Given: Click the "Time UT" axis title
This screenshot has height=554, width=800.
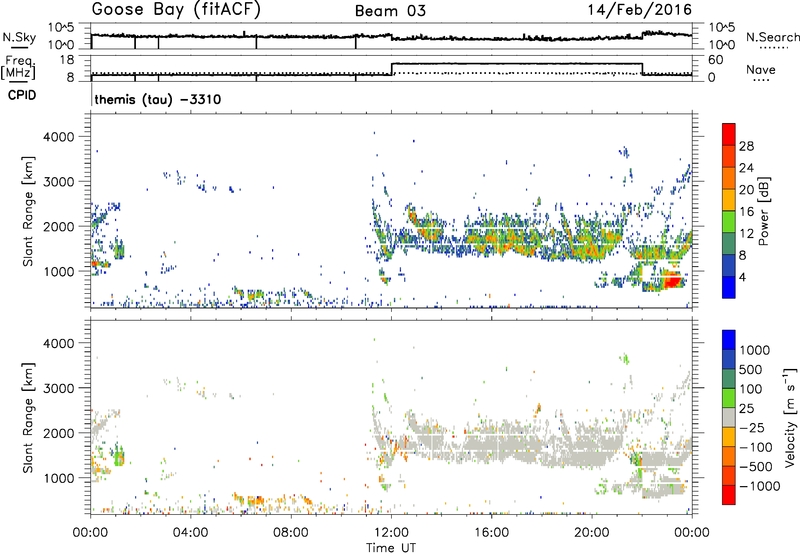Looking at the screenshot, I should [391, 548].
